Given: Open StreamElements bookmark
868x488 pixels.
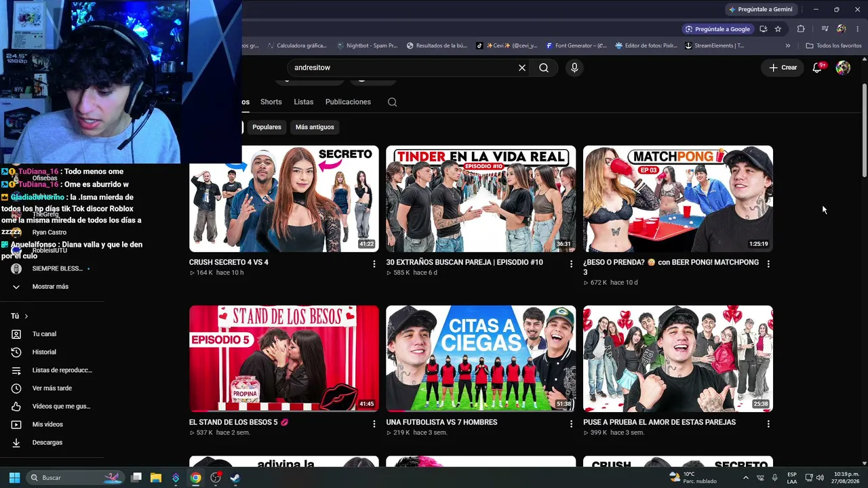Looking at the screenshot, I should point(715,46).
